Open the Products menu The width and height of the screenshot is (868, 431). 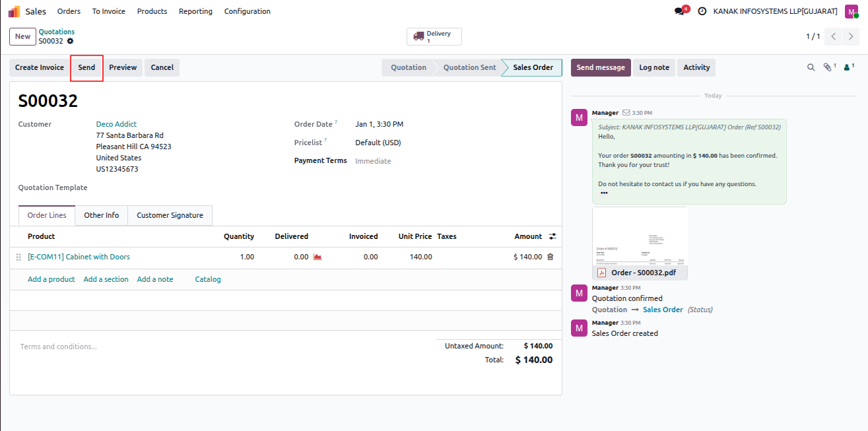(152, 11)
